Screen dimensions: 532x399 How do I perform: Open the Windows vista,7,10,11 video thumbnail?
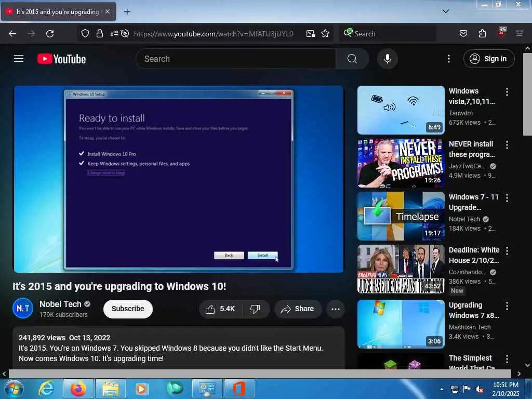401,110
